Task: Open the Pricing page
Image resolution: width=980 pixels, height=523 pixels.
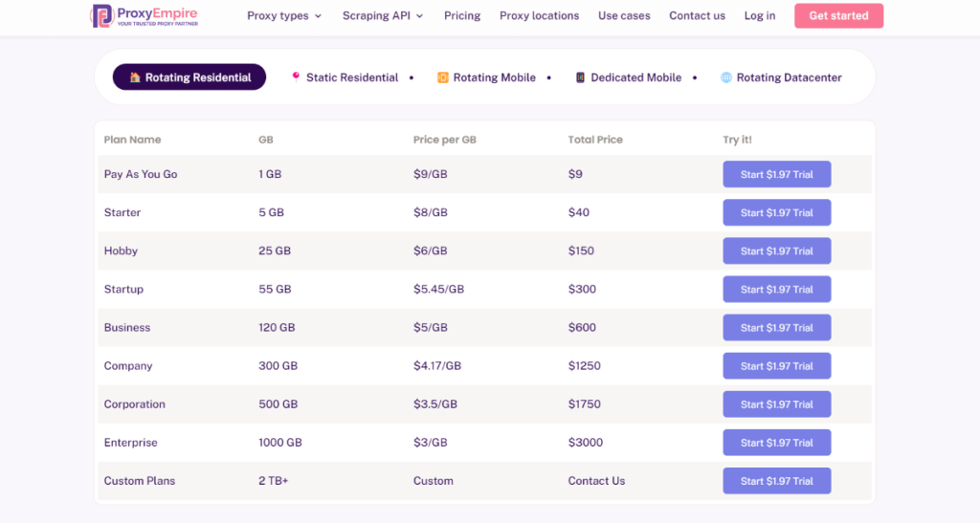Action: click(x=462, y=15)
